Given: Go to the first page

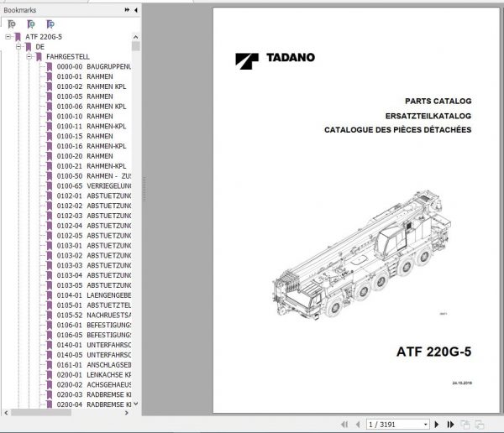Looking at the screenshot, I should pyautogui.click(x=344, y=425).
